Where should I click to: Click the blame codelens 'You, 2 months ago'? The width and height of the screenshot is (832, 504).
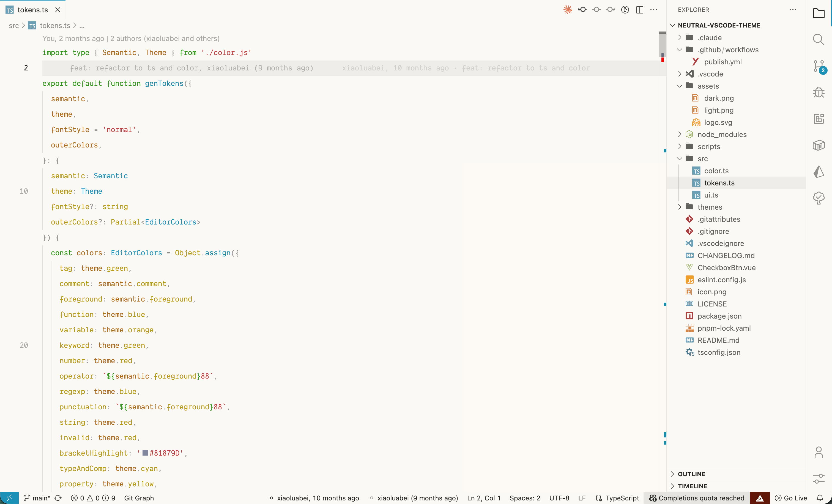(73, 39)
